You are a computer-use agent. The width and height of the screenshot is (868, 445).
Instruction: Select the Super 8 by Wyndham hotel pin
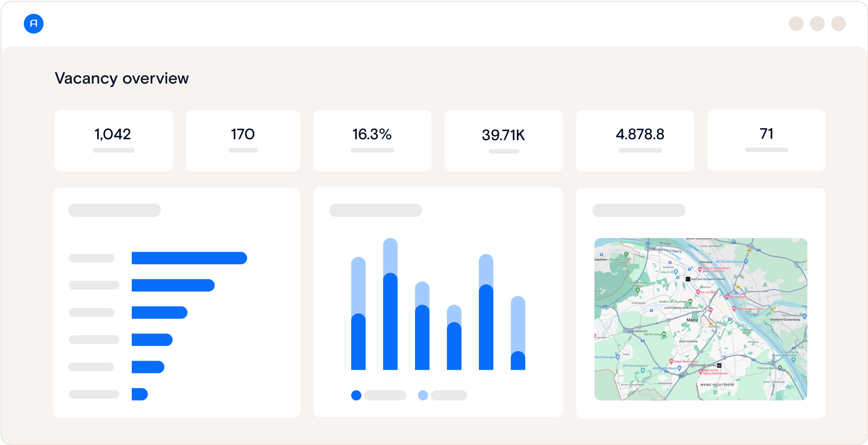700,269
